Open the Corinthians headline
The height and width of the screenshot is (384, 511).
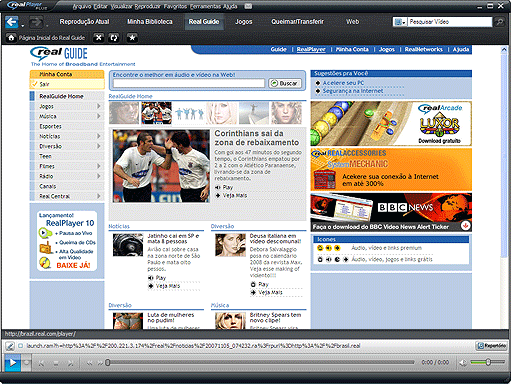coord(257,138)
